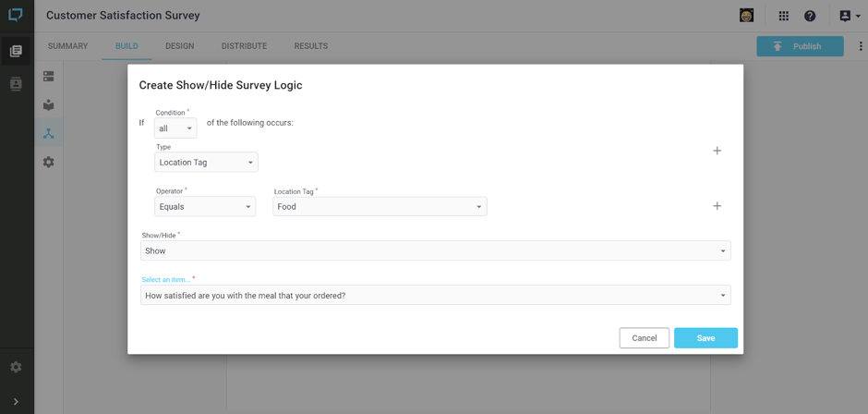Switch to the Build tab
Viewport: 868px width, 414px height.
coord(127,46)
